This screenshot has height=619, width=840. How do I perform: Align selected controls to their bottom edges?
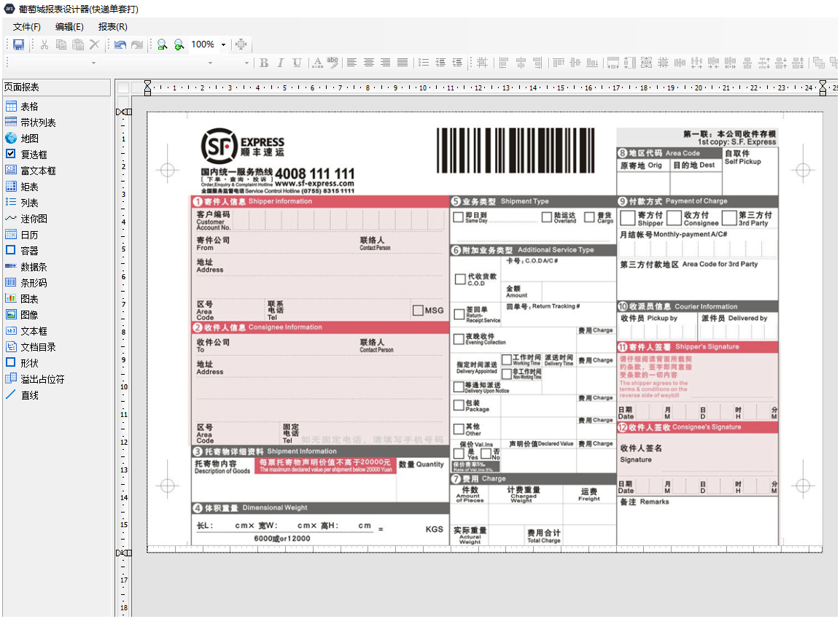coord(592,63)
